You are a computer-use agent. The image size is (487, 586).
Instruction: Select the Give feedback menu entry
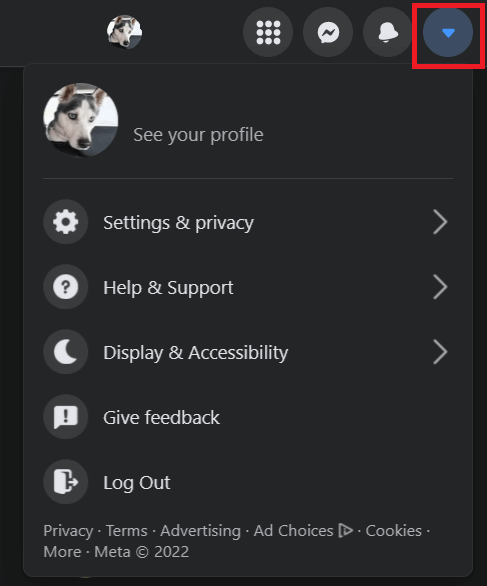[248, 417]
